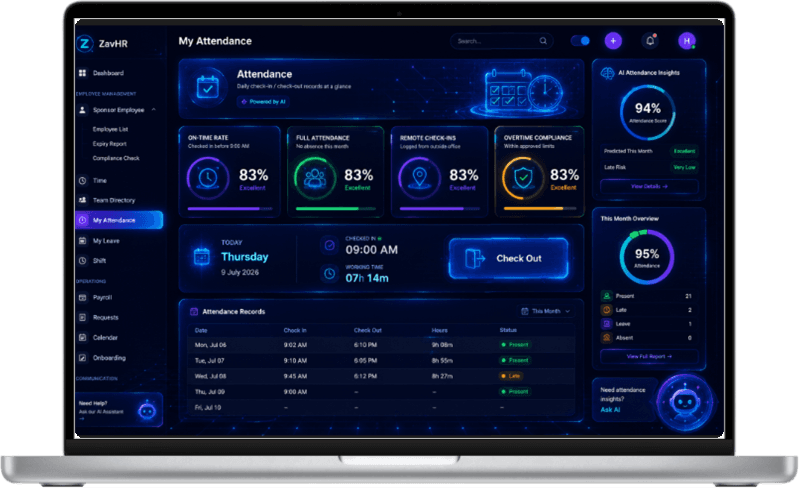799x488 pixels.
Task: Click the Payroll icon in sidebar
Action: [x=82, y=297]
